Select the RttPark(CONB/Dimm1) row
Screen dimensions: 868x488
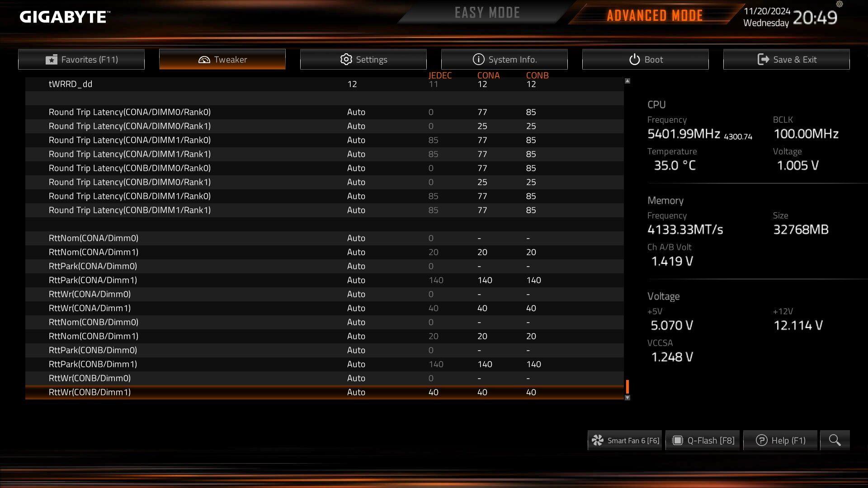click(x=325, y=364)
